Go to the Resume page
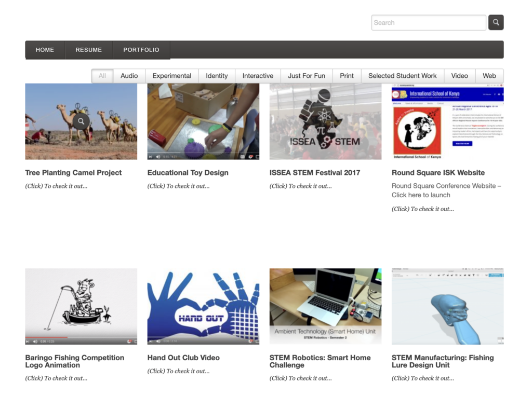532x396 pixels. pyautogui.click(x=89, y=50)
